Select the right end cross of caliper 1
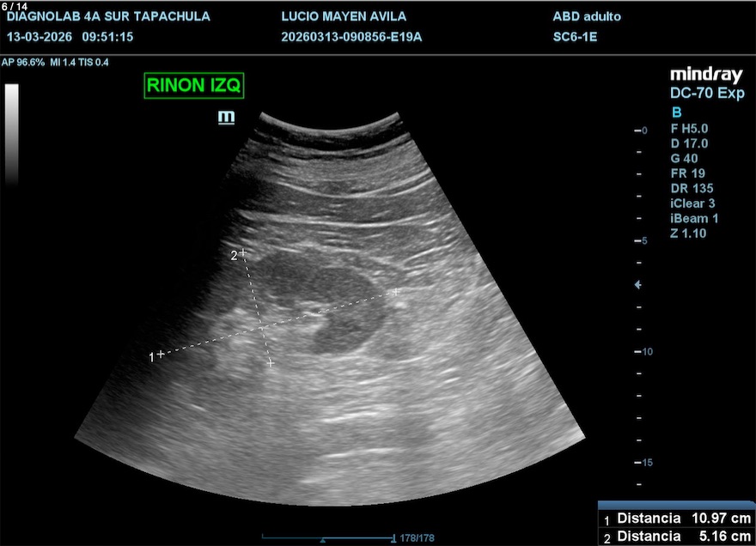This screenshot has height=546, width=756. point(396,292)
